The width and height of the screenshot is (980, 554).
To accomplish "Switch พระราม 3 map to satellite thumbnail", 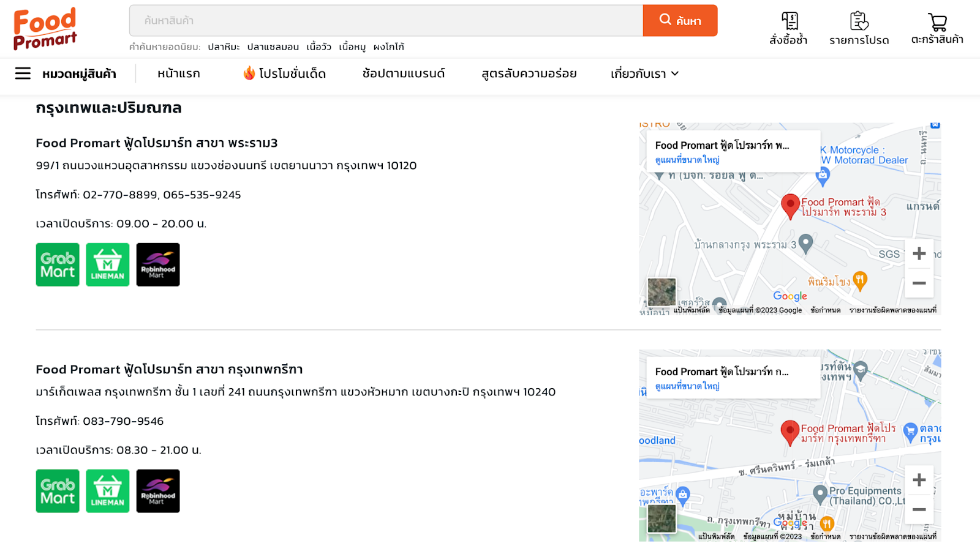I will point(662,292).
